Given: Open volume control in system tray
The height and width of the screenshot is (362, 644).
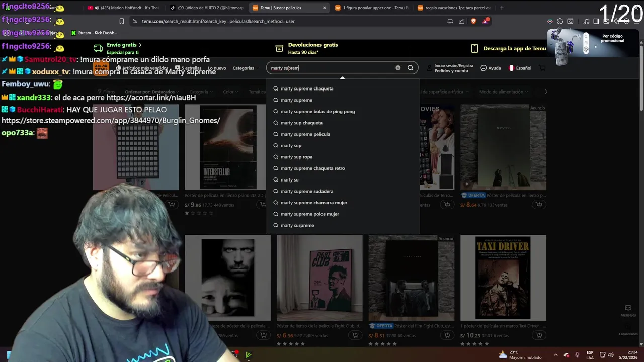Looking at the screenshot, I should [x=611, y=355].
